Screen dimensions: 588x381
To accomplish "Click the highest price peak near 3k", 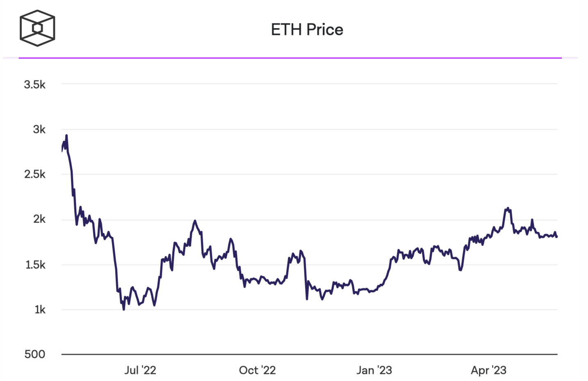I will coord(66,136).
